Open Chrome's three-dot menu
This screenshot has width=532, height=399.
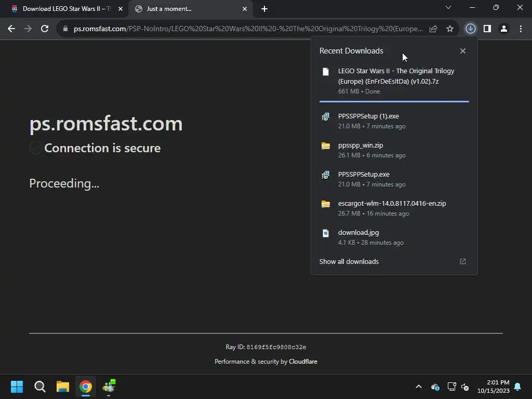521,29
